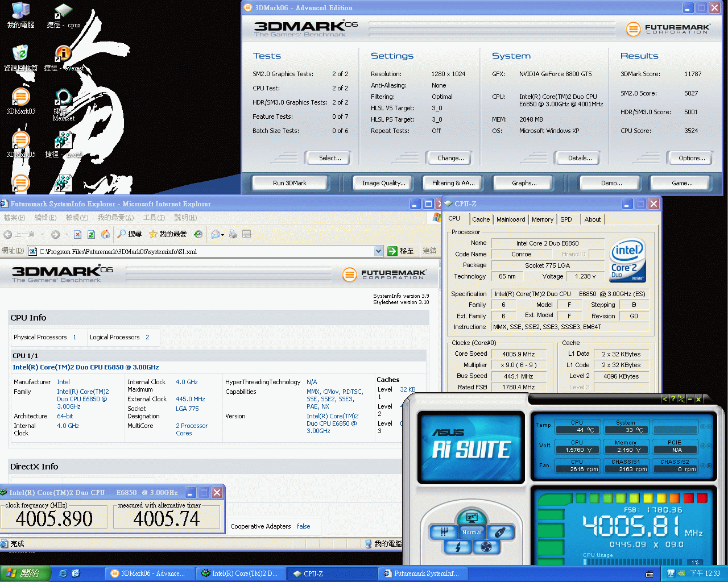
Task: Toggle the °C/°F unit icon in AI Suite
Action: point(681,399)
